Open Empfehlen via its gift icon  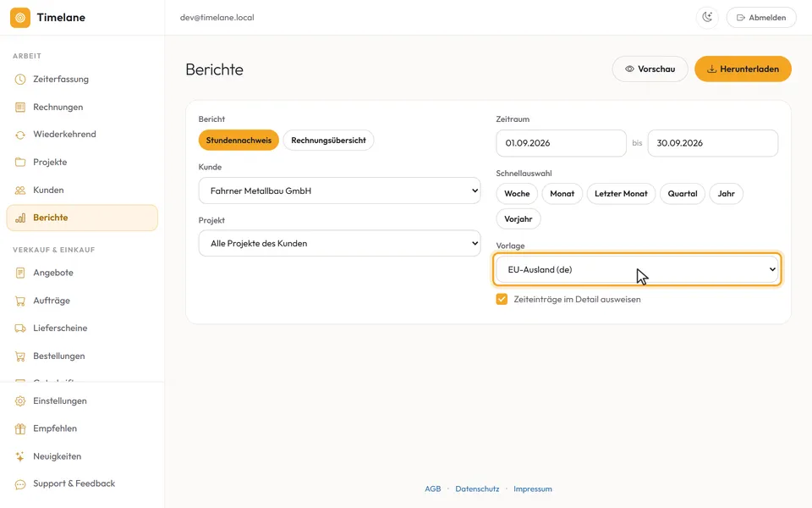[20, 428]
